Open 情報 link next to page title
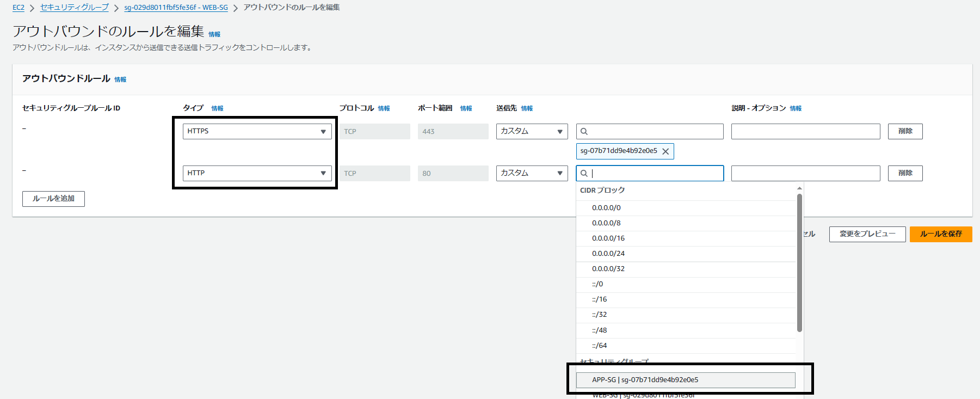This screenshot has height=399, width=980. click(214, 34)
